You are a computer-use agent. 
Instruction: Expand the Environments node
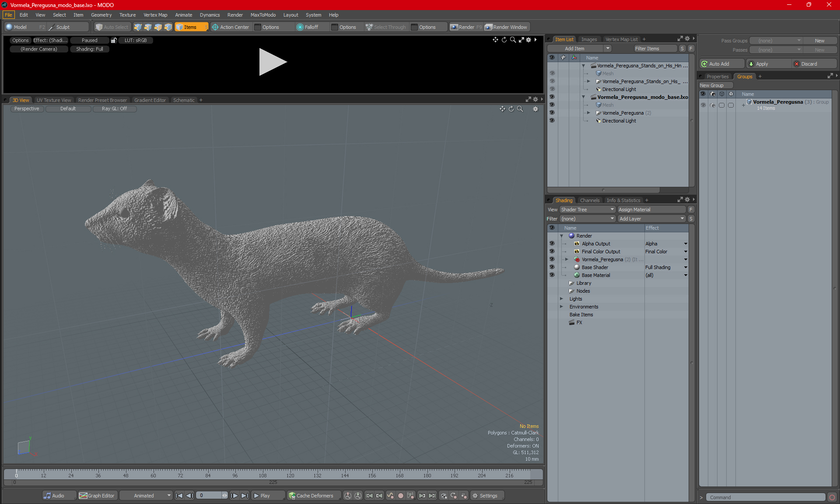pyautogui.click(x=561, y=307)
